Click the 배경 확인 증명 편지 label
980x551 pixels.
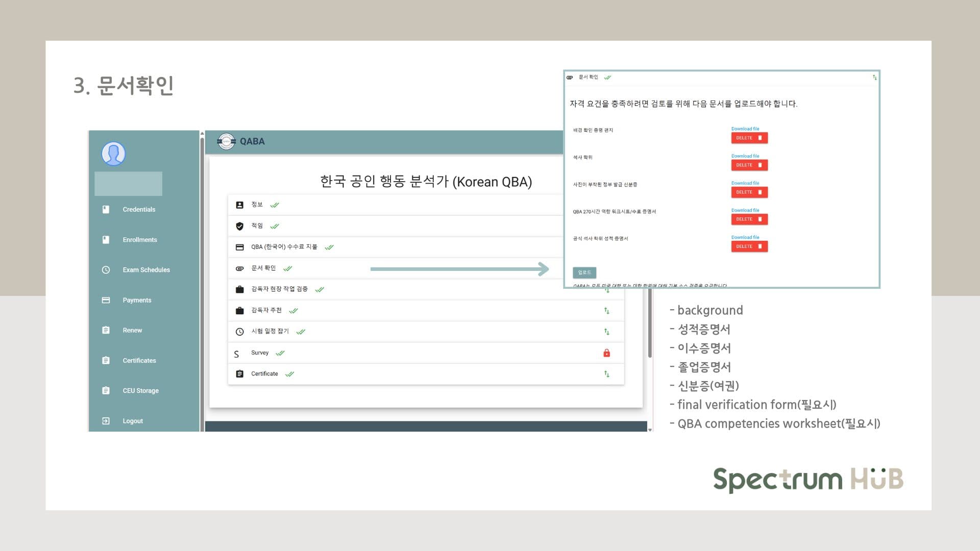coord(593,131)
